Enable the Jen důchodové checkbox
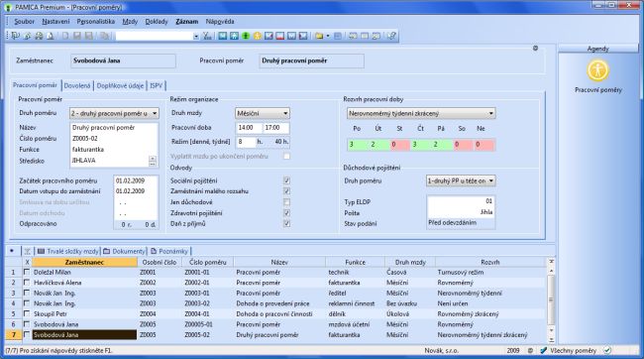 tap(286, 202)
